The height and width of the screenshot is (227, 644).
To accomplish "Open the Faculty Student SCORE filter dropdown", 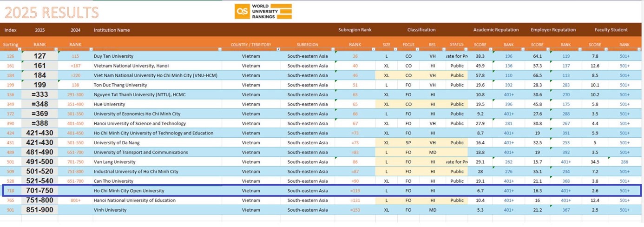I will tap(605, 49).
